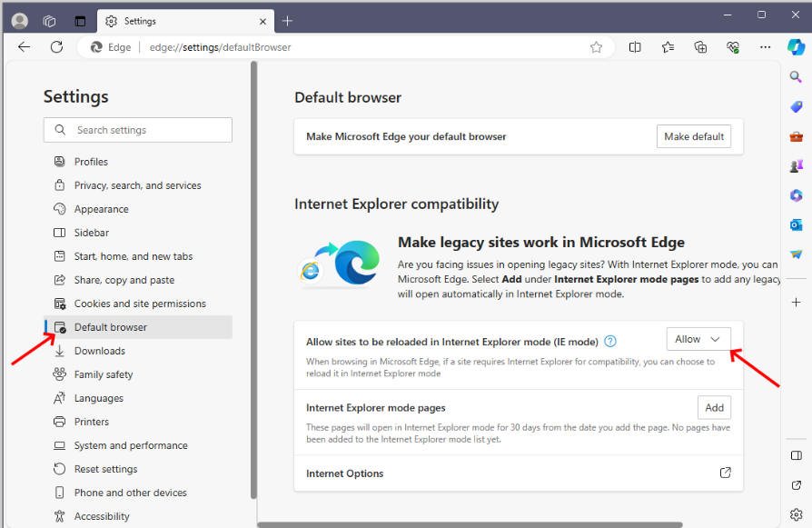This screenshot has width=812, height=528.
Task: Open the tab actions menu icon
Action: point(80,21)
